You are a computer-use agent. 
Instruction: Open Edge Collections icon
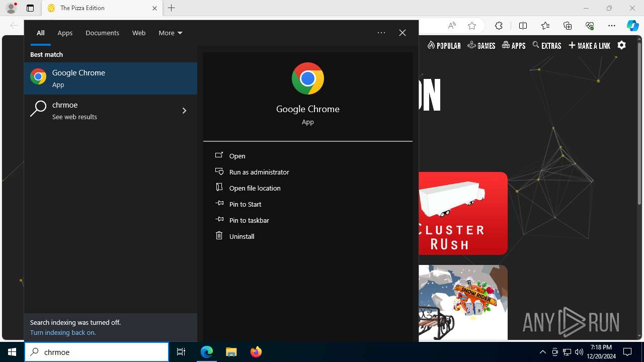tap(568, 26)
